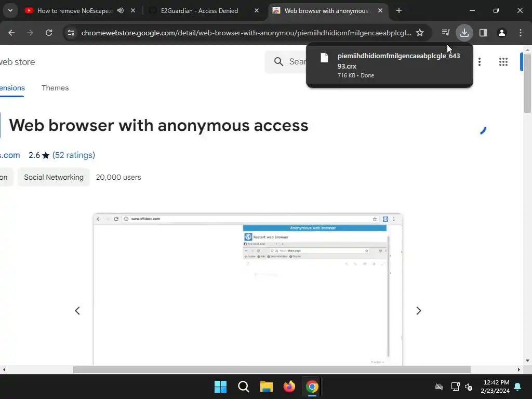The width and height of the screenshot is (532, 399).
Task: View site information icon in address bar
Action: coord(71,33)
